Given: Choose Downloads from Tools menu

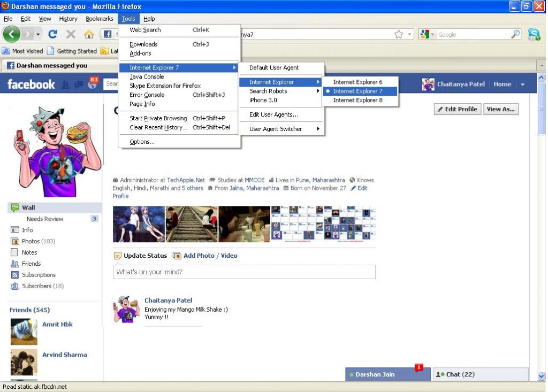Looking at the screenshot, I should pyautogui.click(x=179, y=44).
